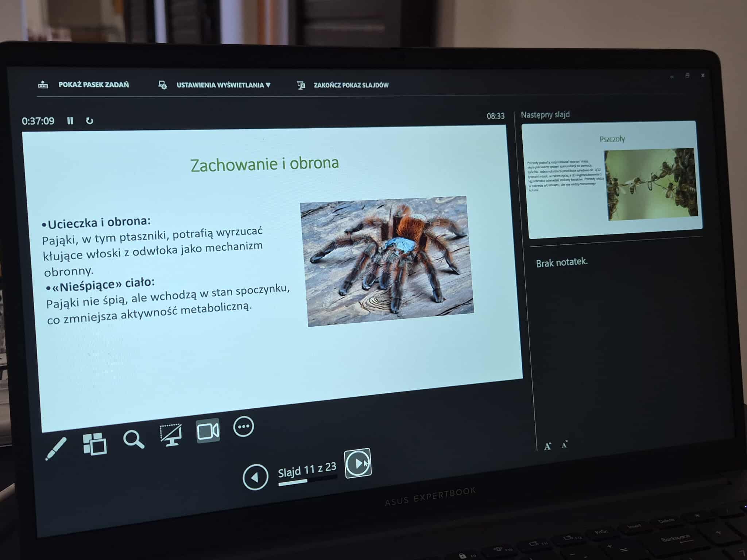Select the pen and laser pointer tool
This screenshot has width=747, height=560.
(56, 449)
